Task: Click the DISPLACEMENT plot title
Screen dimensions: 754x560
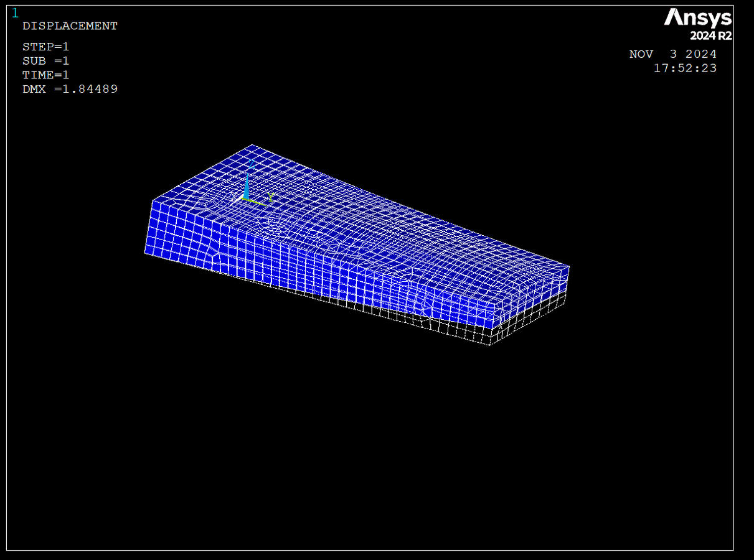Action: (x=70, y=26)
